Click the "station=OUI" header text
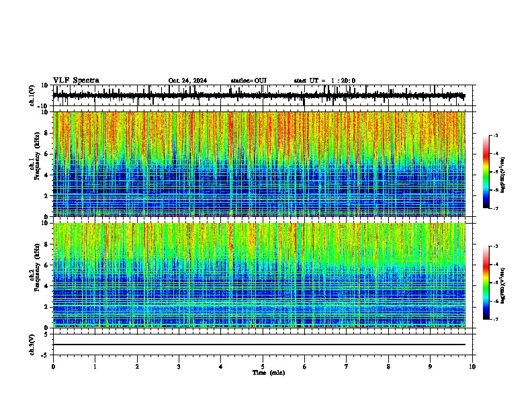 click(249, 81)
